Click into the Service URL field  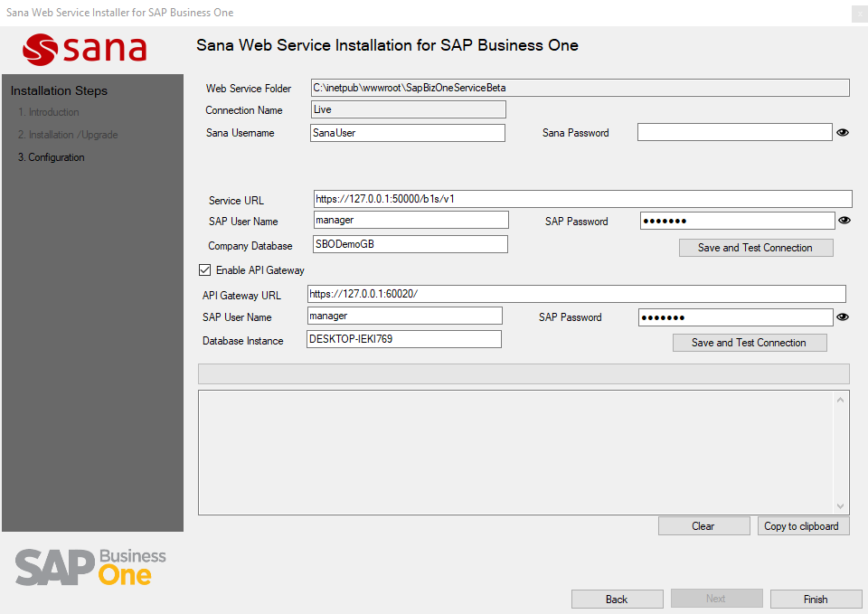(582, 199)
